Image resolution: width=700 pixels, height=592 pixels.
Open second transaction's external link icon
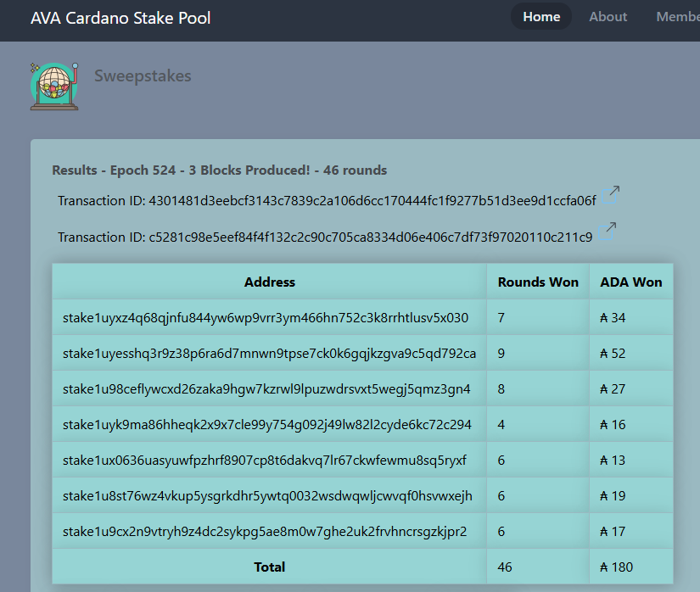pos(607,230)
